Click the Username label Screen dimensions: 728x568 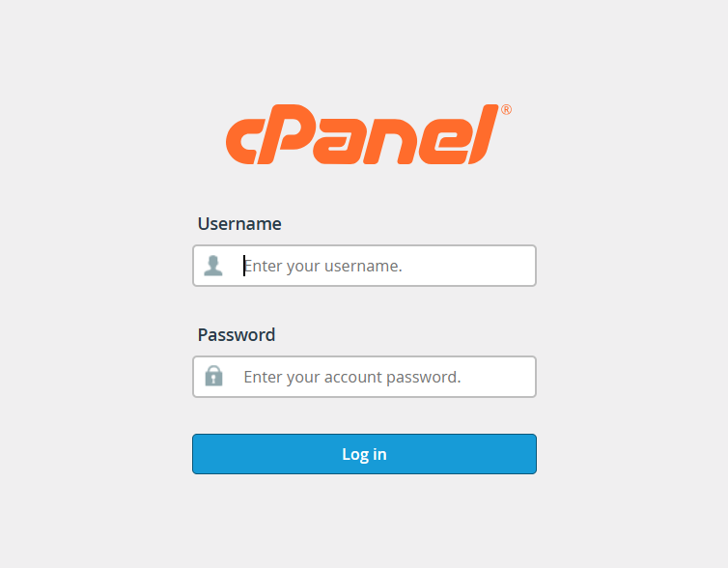pos(239,224)
